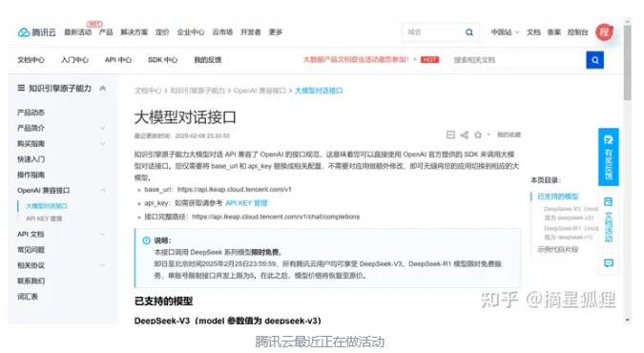Click the hamburger icon beside 知识引擎原子能力
644x353 pixels.
tap(21, 88)
